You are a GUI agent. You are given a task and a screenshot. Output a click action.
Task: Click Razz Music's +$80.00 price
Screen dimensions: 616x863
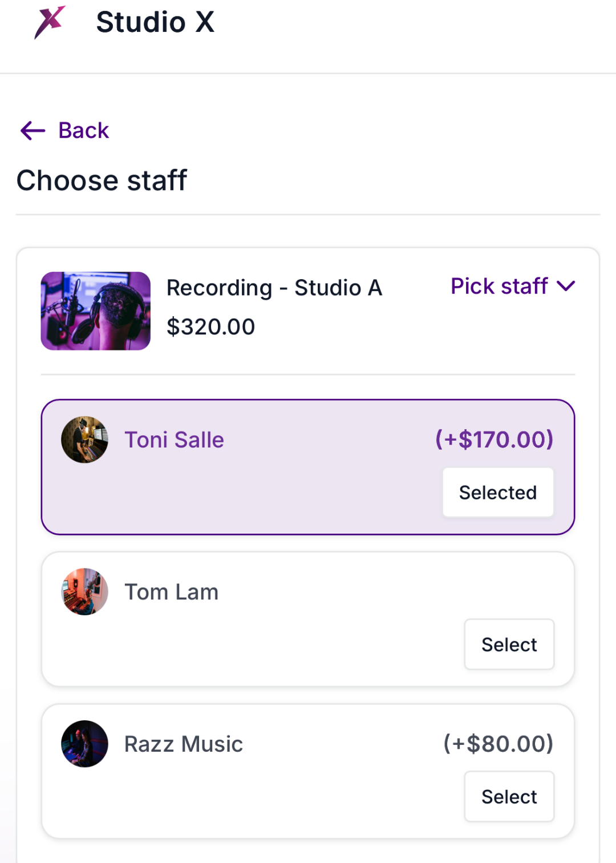coord(498,744)
